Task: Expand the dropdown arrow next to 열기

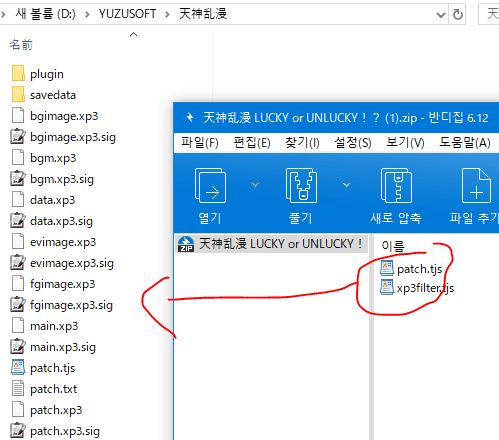Action: tap(255, 185)
